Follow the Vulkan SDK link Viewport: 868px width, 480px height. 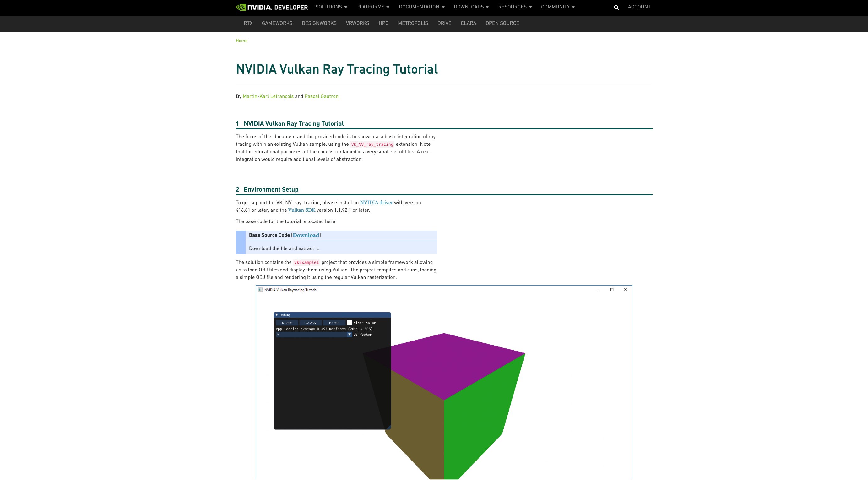(x=301, y=210)
